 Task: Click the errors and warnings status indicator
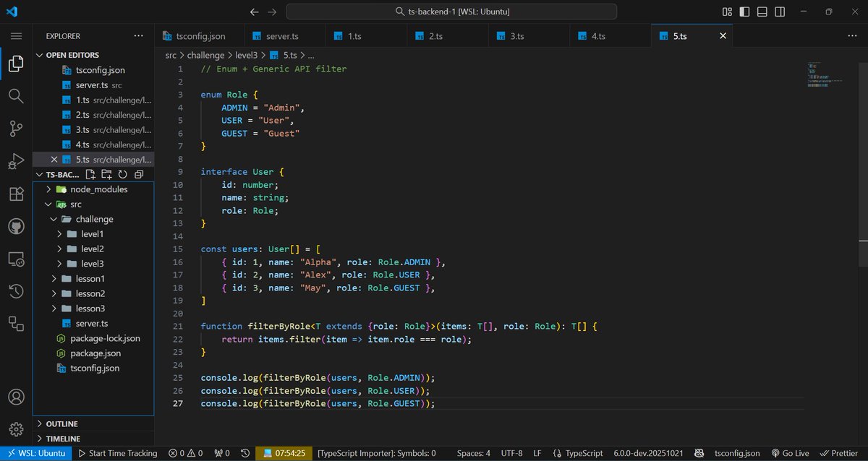(x=187, y=453)
